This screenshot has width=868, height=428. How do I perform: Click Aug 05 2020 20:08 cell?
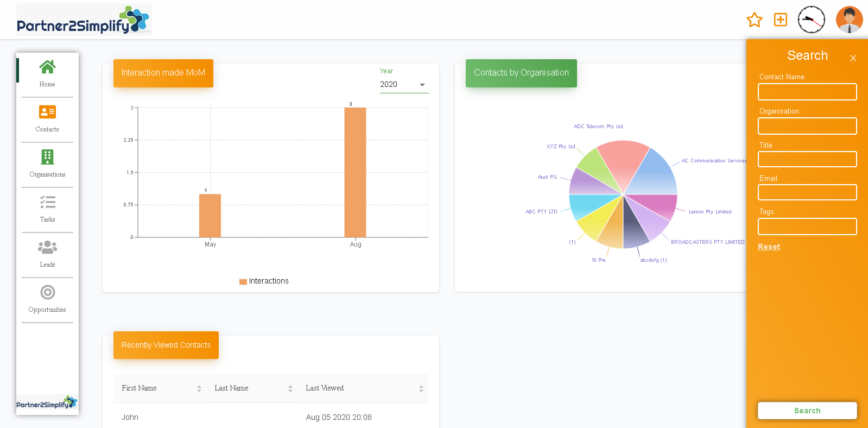(x=339, y=417)
